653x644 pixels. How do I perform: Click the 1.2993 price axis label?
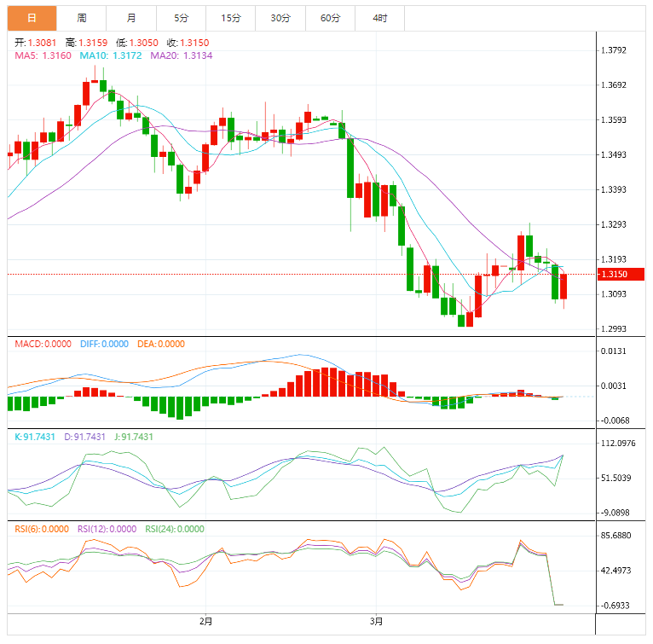coord(614,329)
